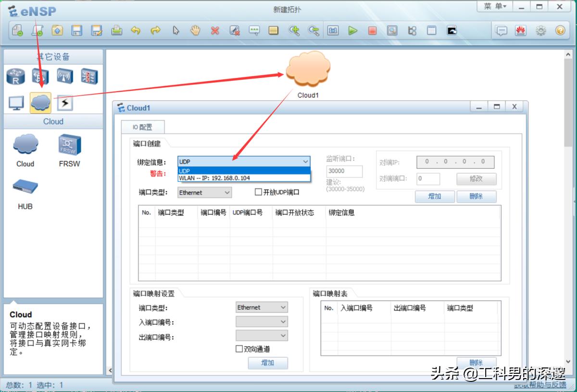
Task: Select the Zoom In magnifier icon
Action: point(294,30)
